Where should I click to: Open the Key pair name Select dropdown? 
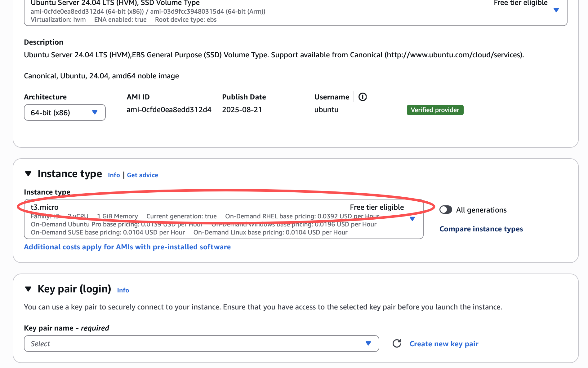[x=201, y=344]
